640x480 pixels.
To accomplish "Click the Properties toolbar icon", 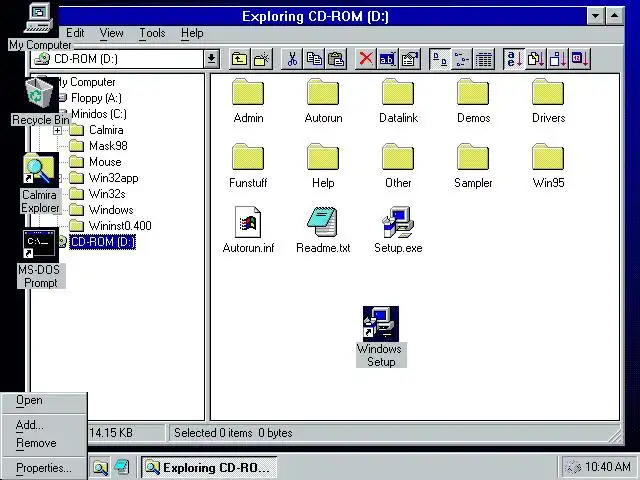I will tap(410, 60).
